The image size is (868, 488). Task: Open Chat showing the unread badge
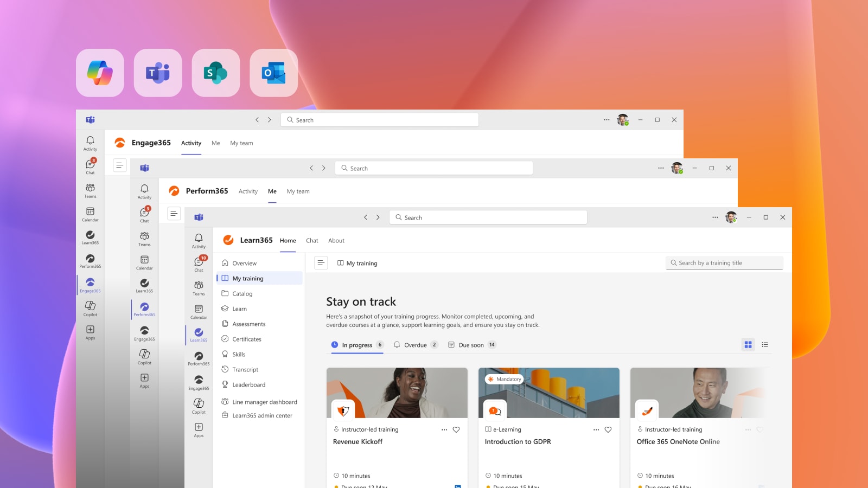tap(199, 263)
